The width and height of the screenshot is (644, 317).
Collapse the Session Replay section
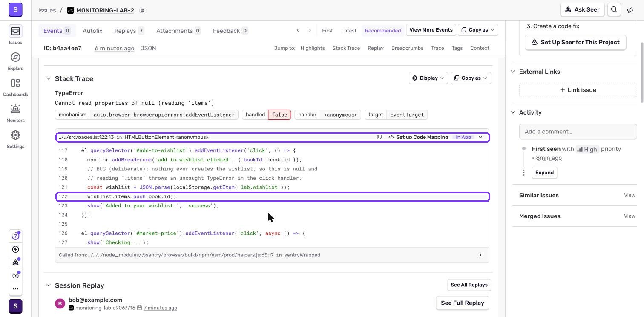click(49, 285)
